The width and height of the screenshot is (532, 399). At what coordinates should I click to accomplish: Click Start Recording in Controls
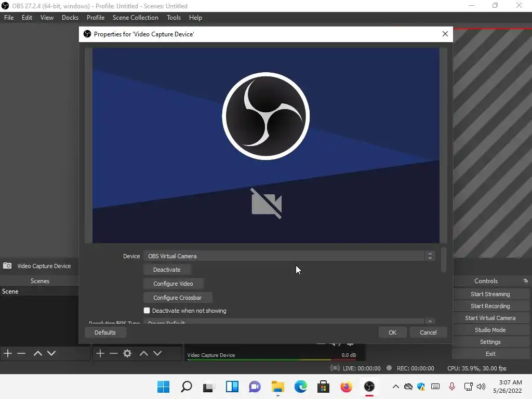point(490,306)
